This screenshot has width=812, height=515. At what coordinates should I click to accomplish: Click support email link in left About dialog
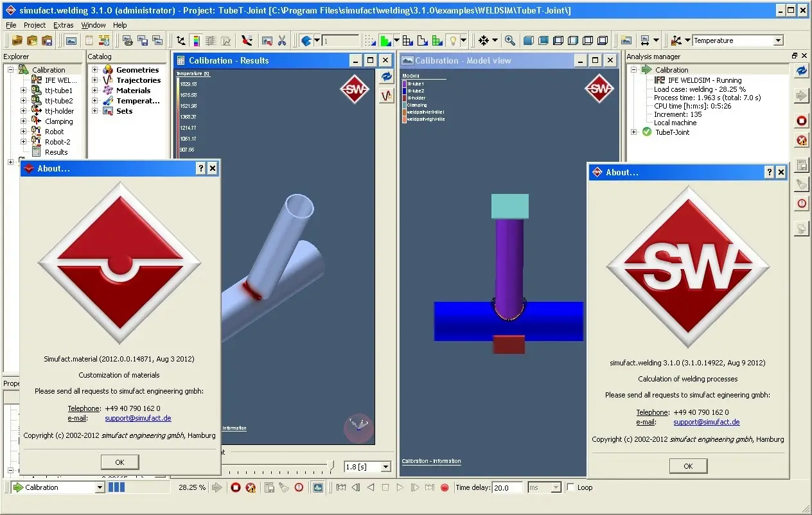pos(138,419)
